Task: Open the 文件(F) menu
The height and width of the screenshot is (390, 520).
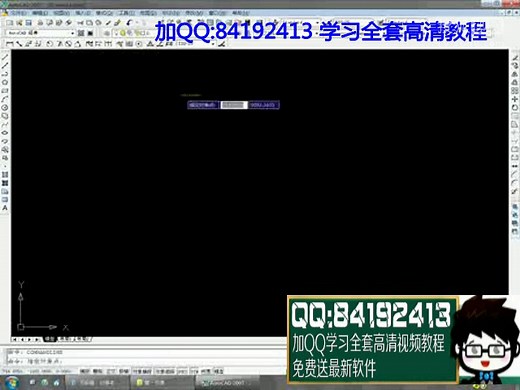Action: coord(19,13)
